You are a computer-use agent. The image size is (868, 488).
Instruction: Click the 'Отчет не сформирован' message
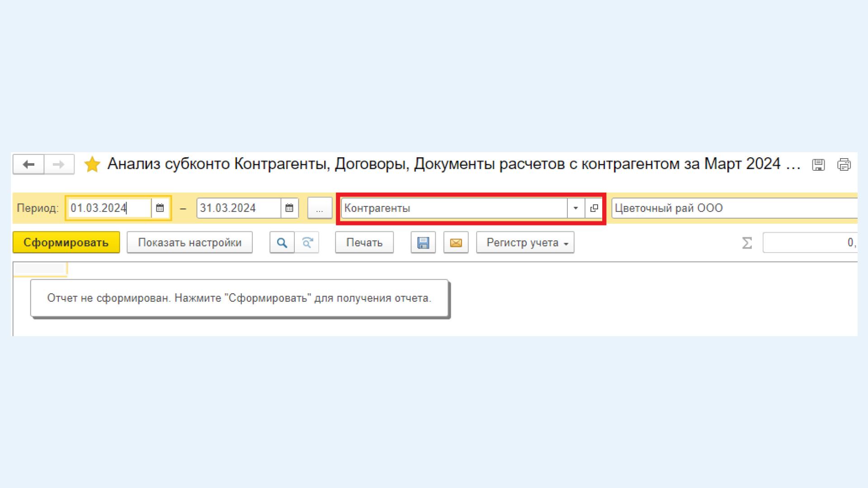click(239, 298)
